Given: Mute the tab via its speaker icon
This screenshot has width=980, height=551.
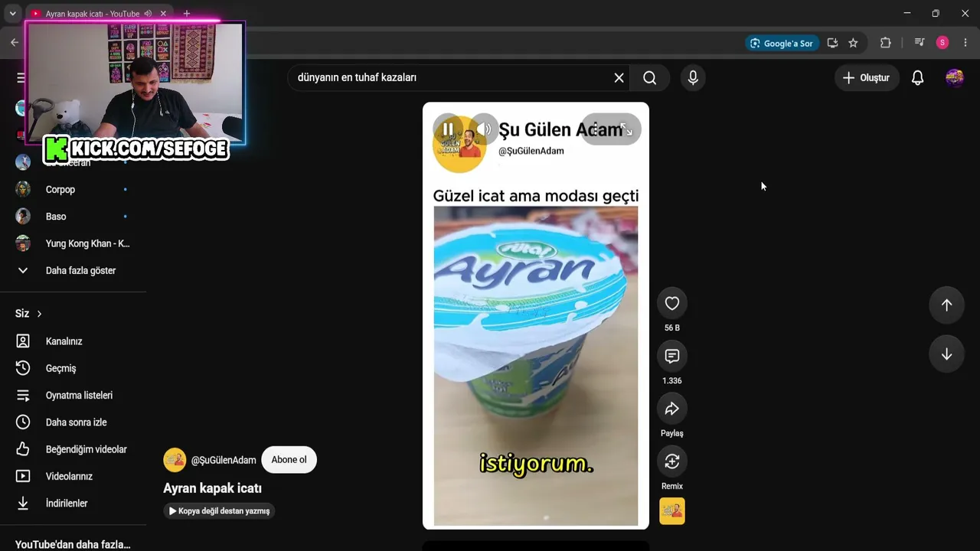Looking at the screenshot, I should (x=148, y=14).
